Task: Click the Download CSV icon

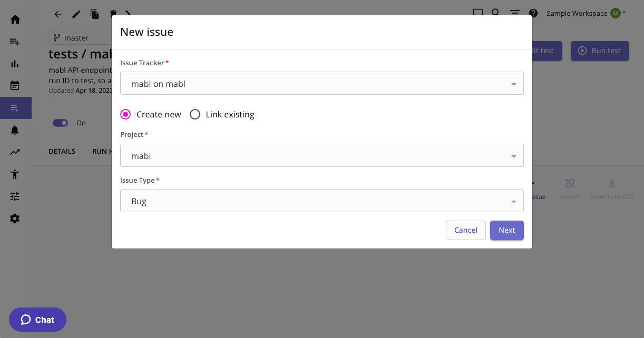Action: [612, 183]
